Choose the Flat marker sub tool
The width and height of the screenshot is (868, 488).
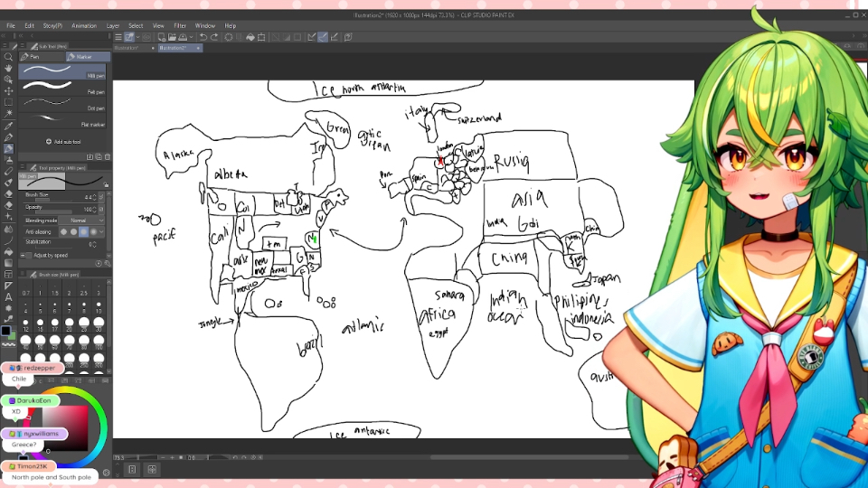(x=62, y=119)
